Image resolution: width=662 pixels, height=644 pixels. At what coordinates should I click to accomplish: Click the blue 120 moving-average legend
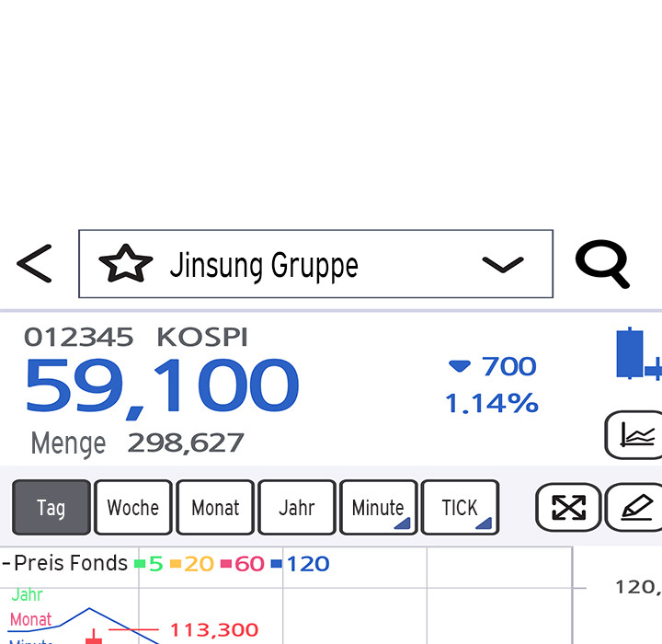(300, 564)
